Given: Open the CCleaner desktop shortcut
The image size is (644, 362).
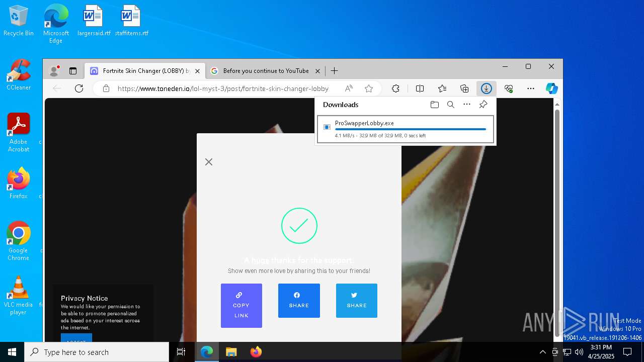Looking at the screenshot, I should tap(19, 75).
